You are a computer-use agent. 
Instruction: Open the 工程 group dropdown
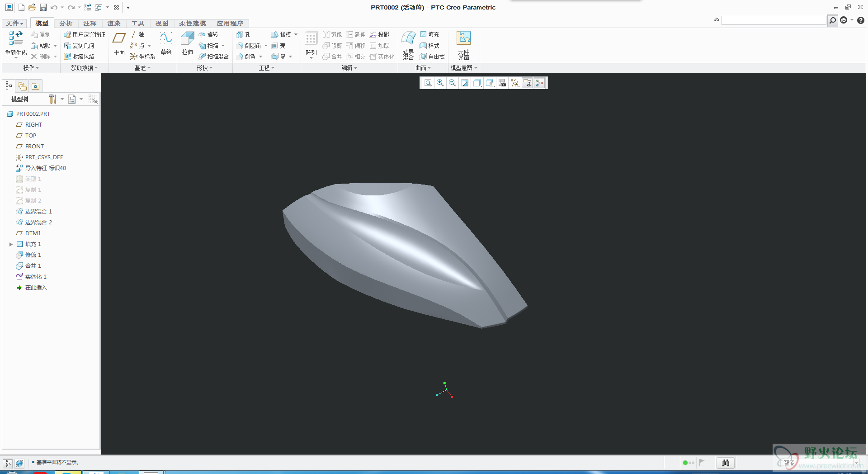267,68
